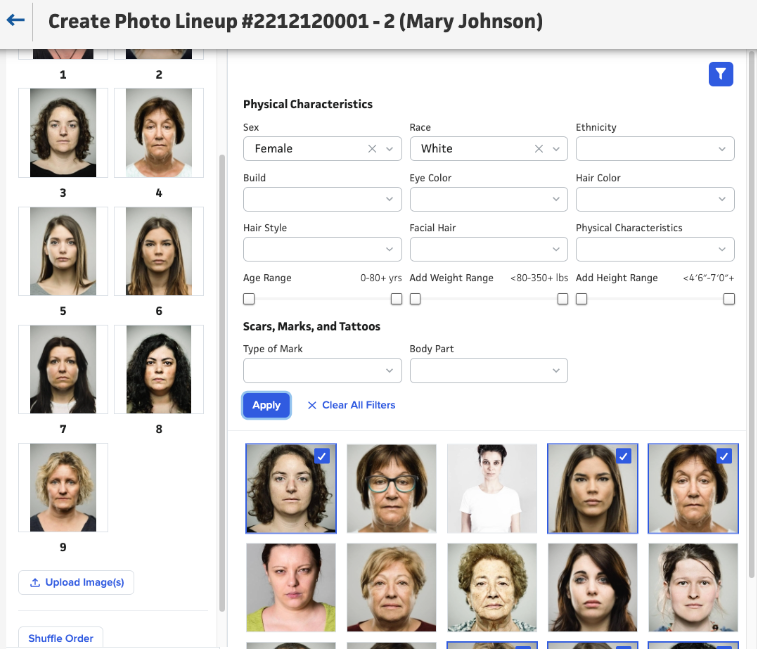Click the X icon beside Clear All Filters
This screenshot has height=649, width=757.
coord(312,405)
